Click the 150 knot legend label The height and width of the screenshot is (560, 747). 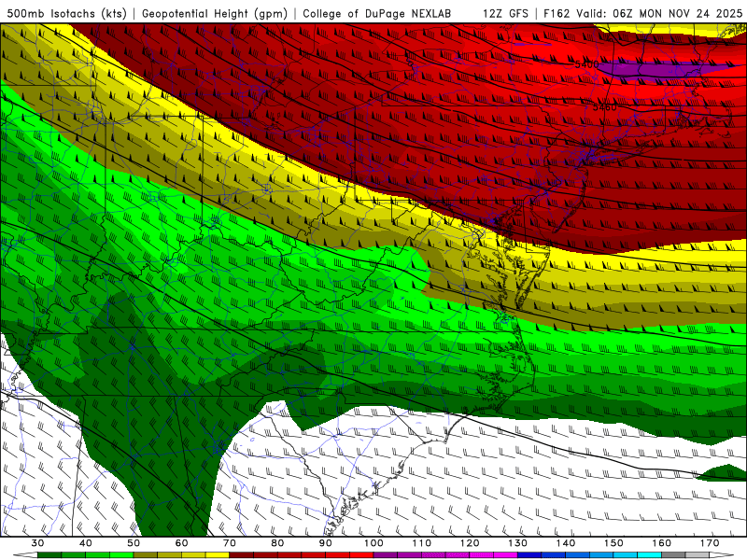click(613, 543)
